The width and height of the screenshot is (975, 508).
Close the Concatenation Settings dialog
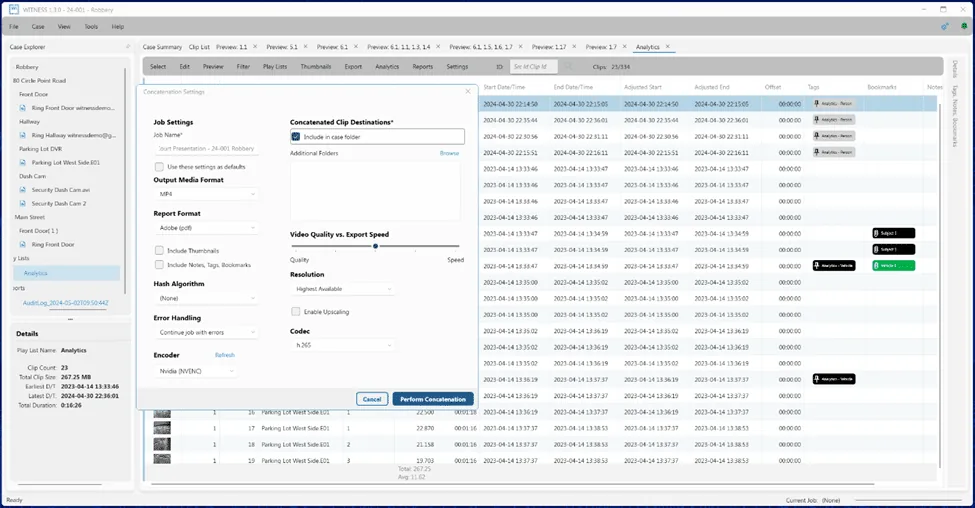pyautogui.click(x=468, y=91)
